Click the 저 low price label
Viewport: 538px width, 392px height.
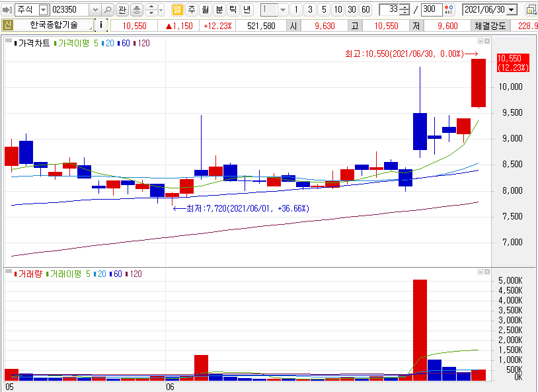pos(416,26)
